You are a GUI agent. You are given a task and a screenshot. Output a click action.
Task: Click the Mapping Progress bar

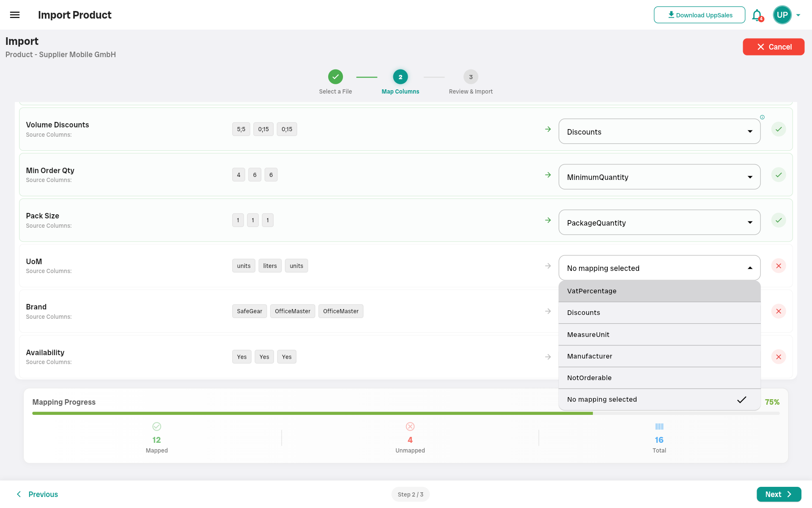[313, 413]
